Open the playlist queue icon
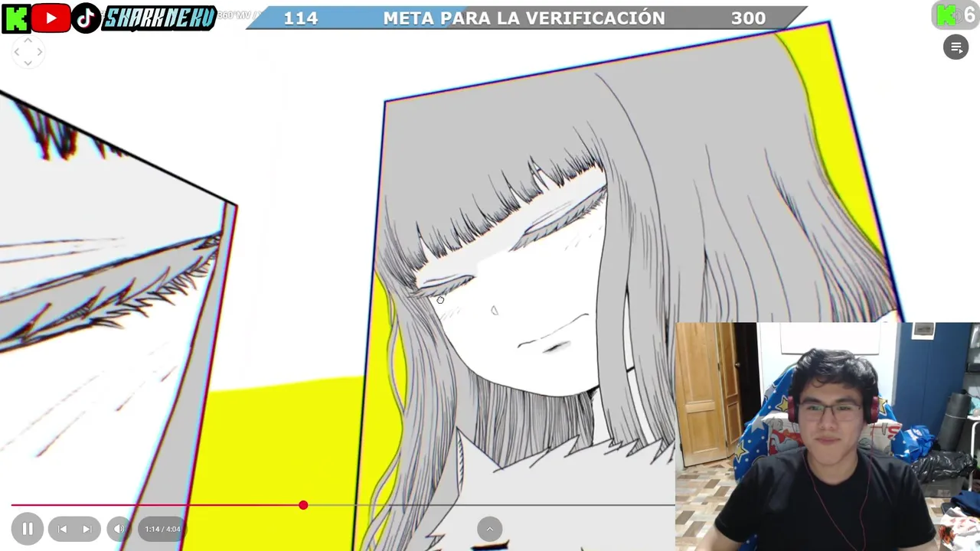This screenshot has height=551, width=980. (955, 47)
